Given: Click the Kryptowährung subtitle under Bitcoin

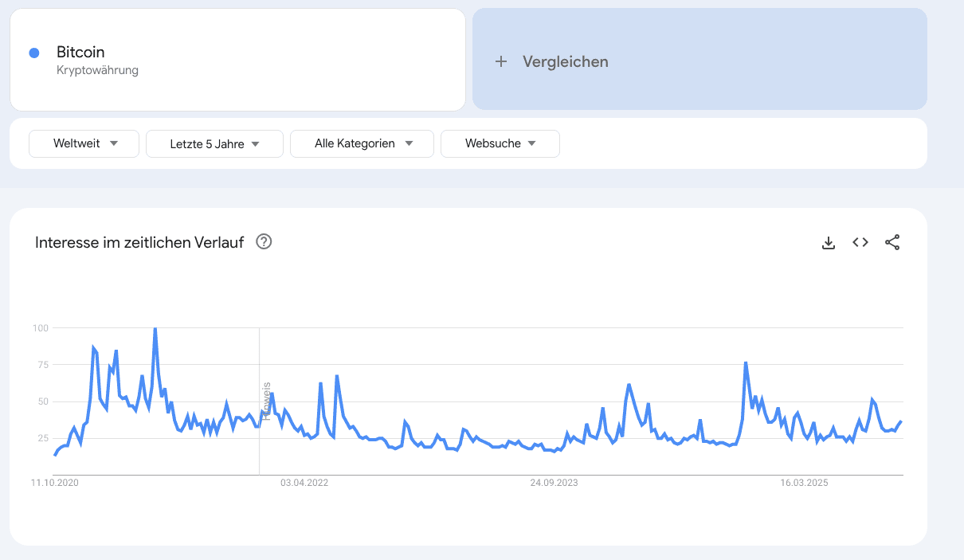Looking at the screenshot, I should click(x=97, y=70).
